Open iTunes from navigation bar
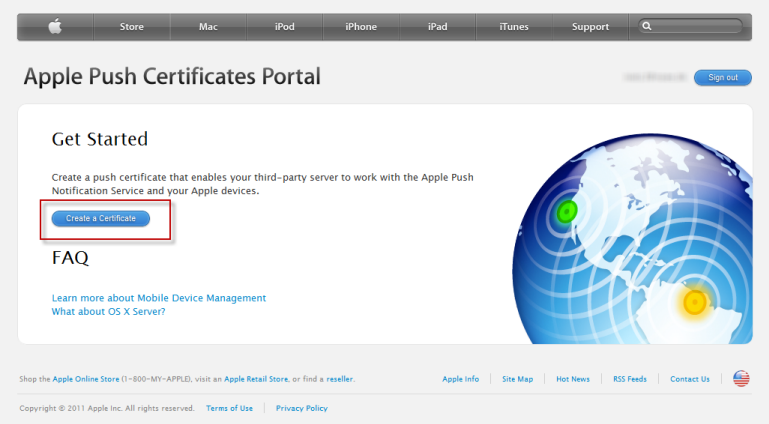The image size is (769, 424). [x=514, y=27]
